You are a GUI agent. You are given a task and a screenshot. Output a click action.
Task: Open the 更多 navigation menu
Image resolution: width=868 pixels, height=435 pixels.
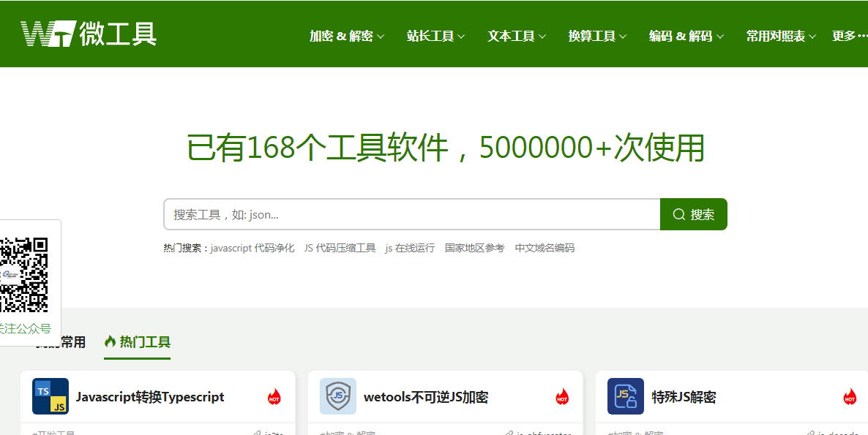point(848,35)
